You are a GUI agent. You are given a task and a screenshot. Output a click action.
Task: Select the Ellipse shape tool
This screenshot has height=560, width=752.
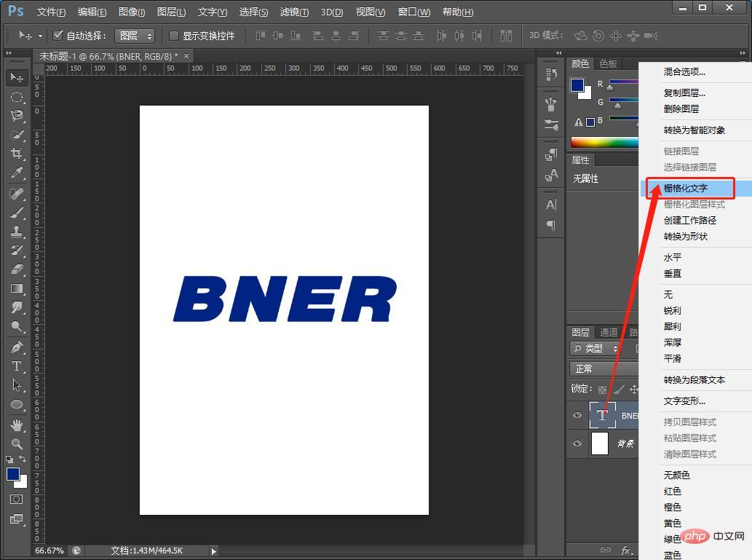[17, 404]
